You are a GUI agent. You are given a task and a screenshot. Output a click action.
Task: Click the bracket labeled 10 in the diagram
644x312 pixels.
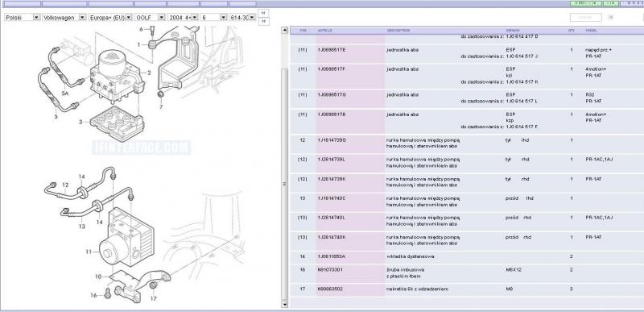point(139,284)
